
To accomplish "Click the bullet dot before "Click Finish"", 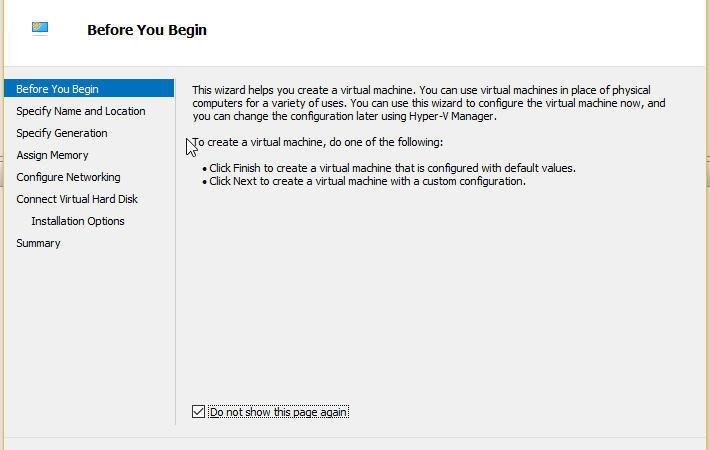I will (x=204, y=169).
